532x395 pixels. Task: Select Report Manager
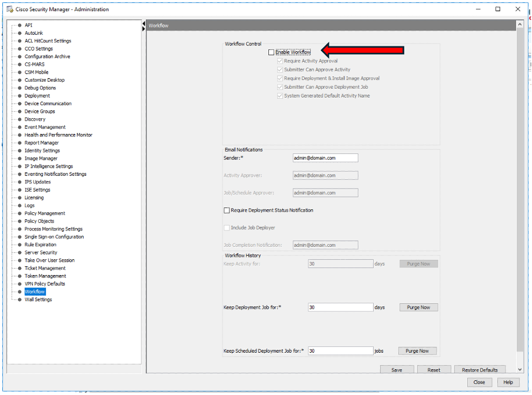(42, 143)
